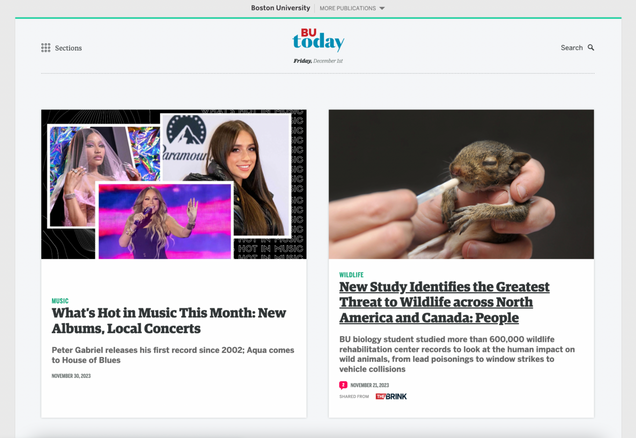The height and width of the screenshot is (438, 636).
Task: Open the Sections menu label
Action: 68,48
